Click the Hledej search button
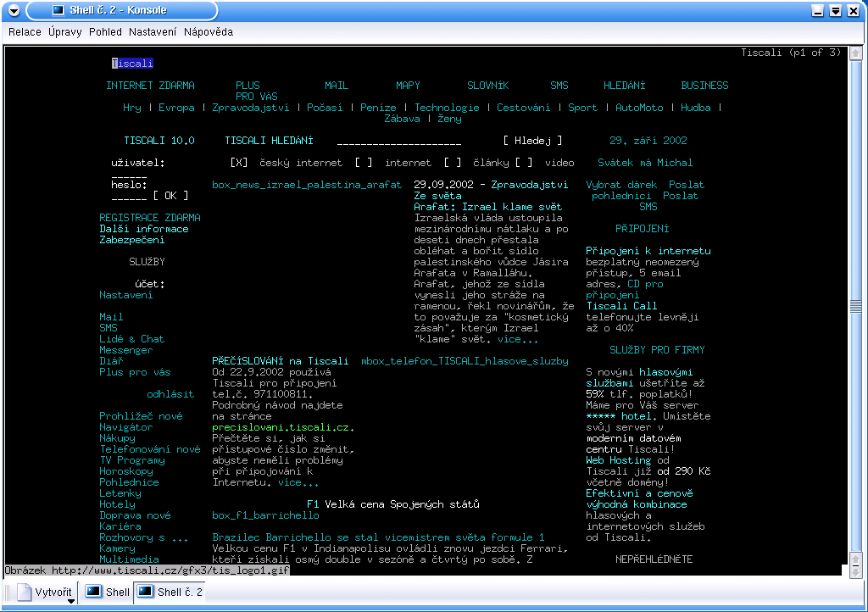 pos(532,141)
